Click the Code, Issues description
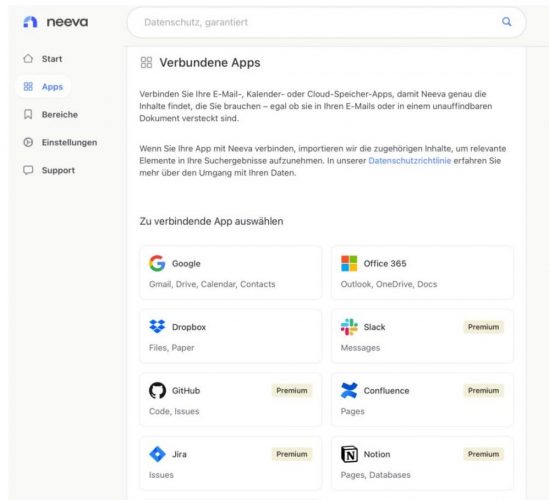The height and width of the screenshot is (500, 549). [x=174, y=411]
